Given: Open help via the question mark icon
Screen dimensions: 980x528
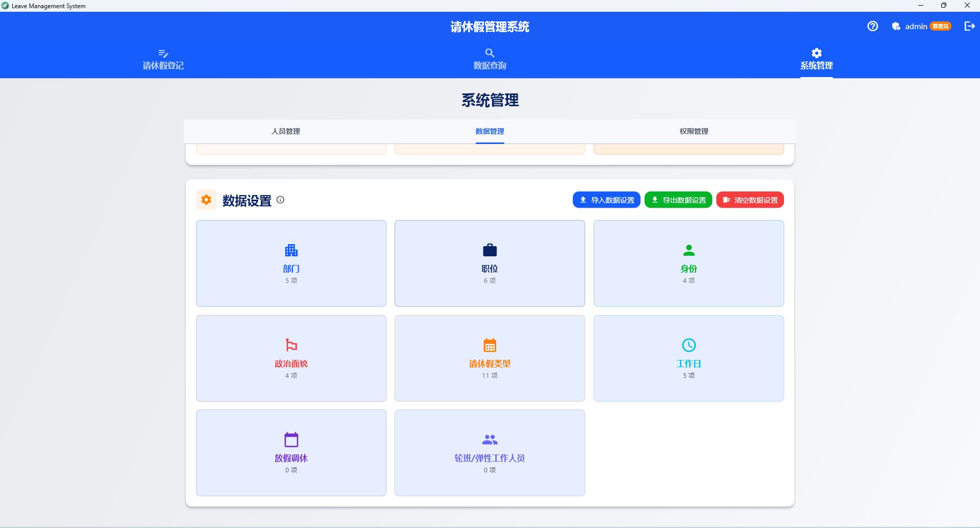Looking at the screenshot, I should pyautogui.click(x=872, y=26).
